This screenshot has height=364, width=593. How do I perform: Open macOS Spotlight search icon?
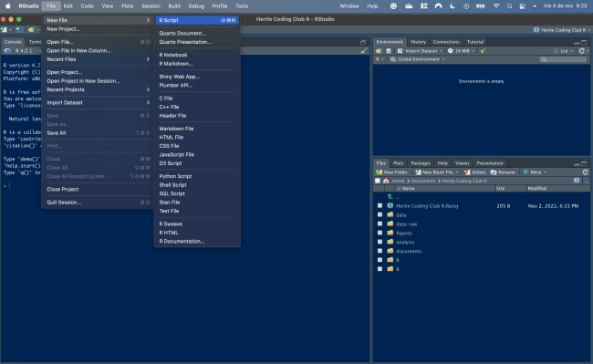(509, 6)
